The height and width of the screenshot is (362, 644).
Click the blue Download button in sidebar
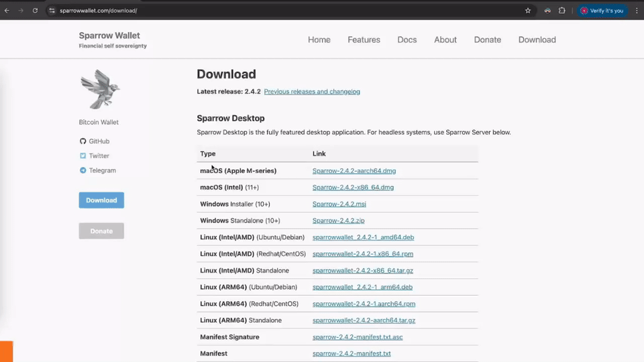tap(101, 200)
